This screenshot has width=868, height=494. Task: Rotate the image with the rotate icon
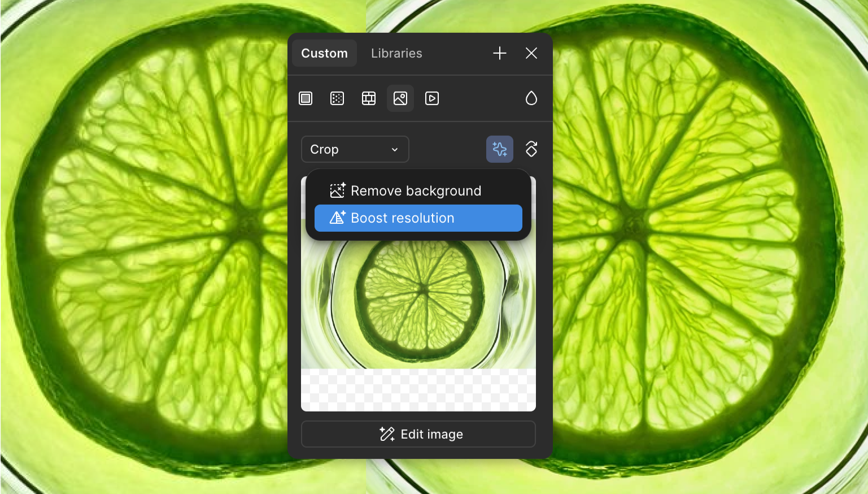(x=531, y=149)
